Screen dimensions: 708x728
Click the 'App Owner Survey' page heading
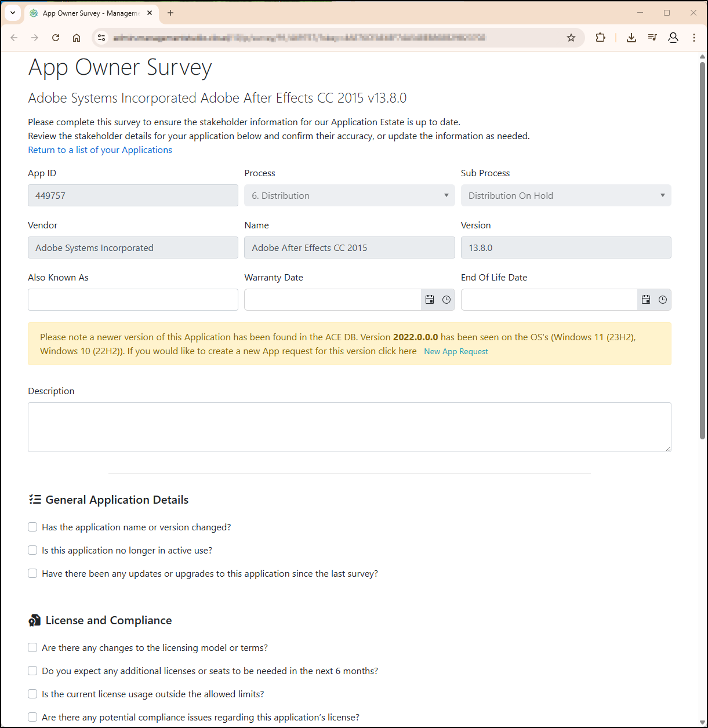(120, 67)
